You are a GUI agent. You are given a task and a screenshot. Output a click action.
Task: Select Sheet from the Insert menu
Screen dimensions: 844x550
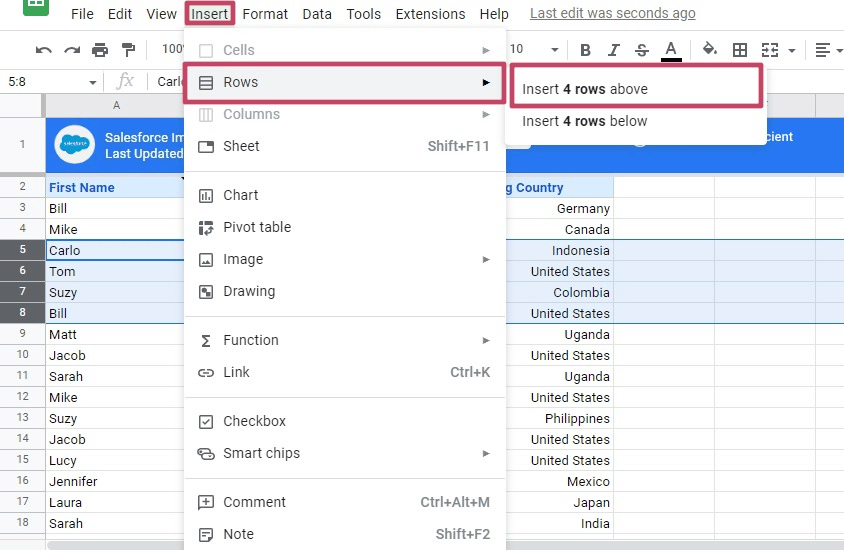344,146
